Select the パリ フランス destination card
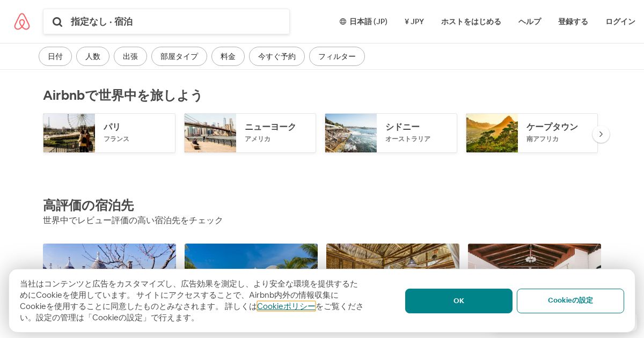This screenshot has width=644, height=338. click(109, 133)
